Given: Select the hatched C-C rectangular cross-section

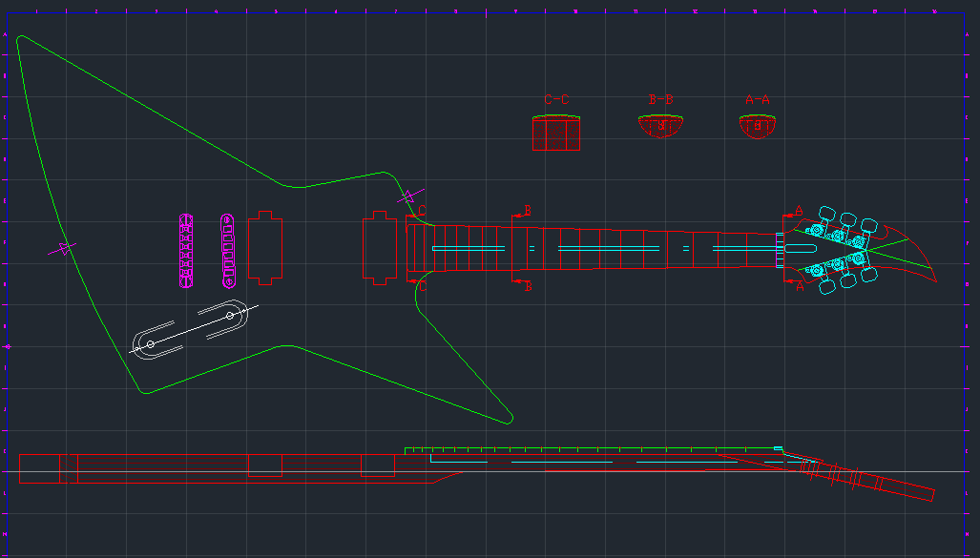Looking at the screenshot, I should [x=556, y=134].
